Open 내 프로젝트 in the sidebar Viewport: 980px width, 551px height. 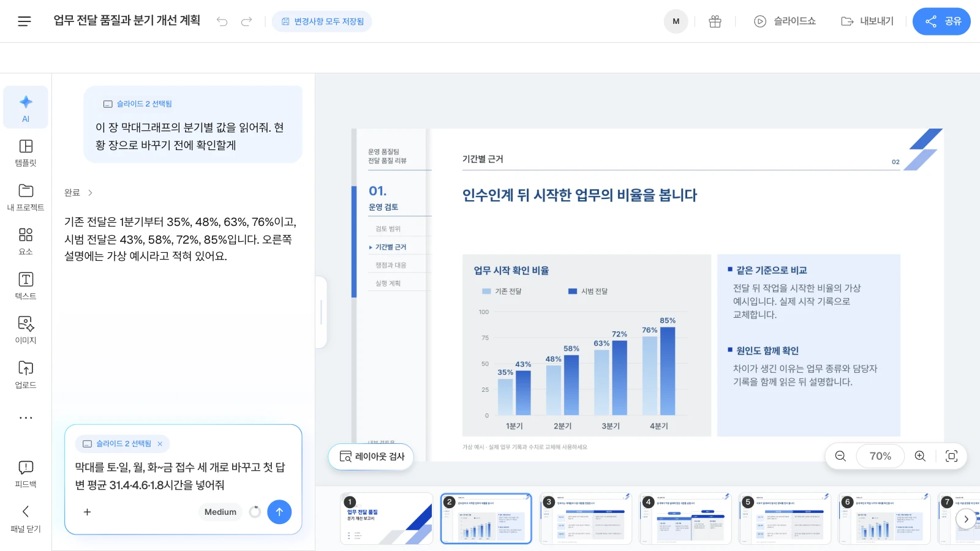(26, 197)
